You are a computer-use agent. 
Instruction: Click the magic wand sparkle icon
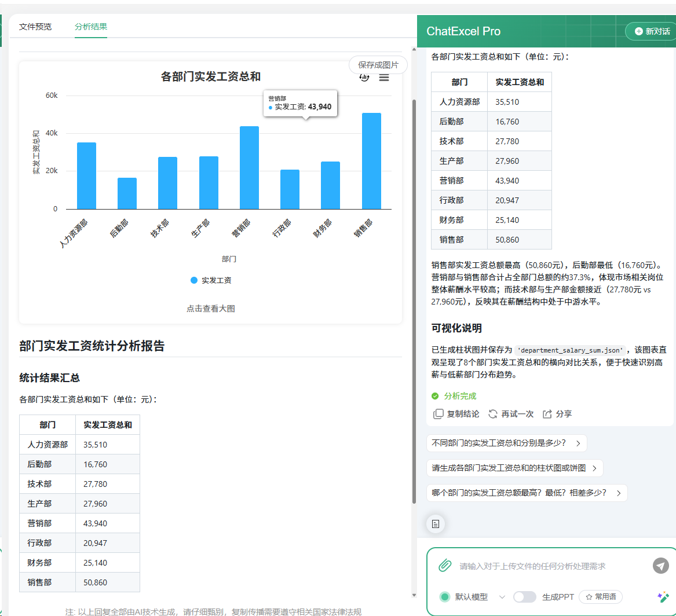click(663, 597)
